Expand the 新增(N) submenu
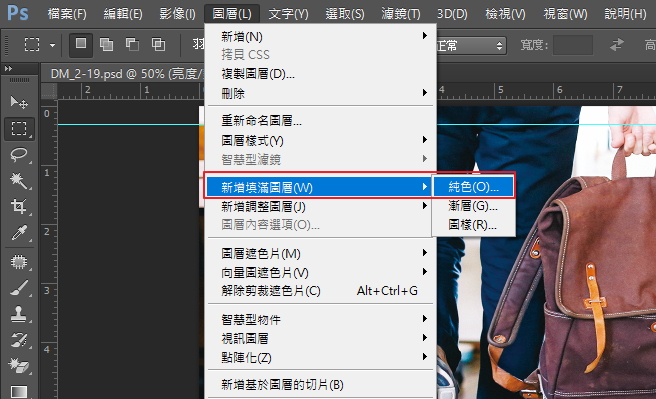This screenshot has height=399, width=656. 320,36
